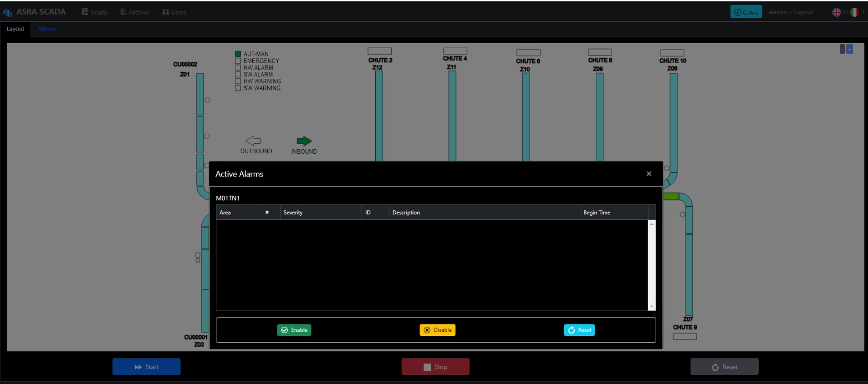This screenshot has width=868, height=384.
Task: Toggle the AUT-MAN indicator box
Action: point(238,54)
